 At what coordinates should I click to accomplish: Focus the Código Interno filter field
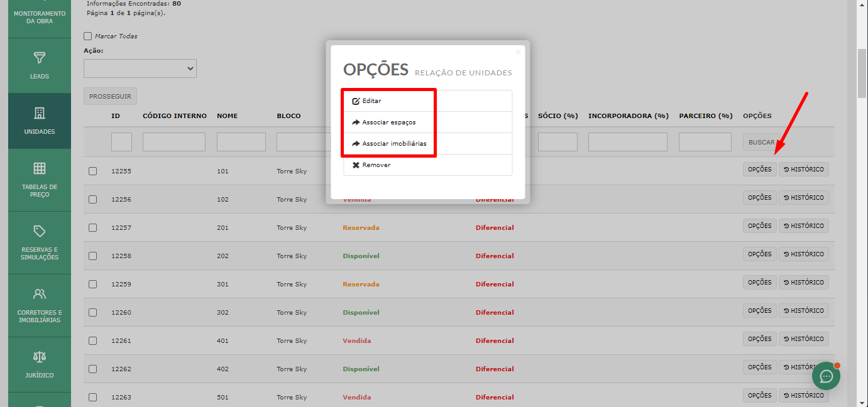pyautogui.click(x=174, y=142)
